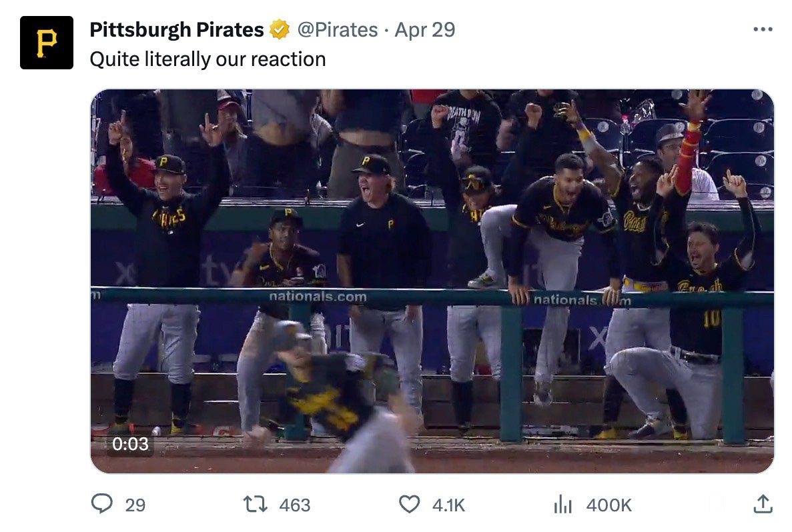Screen dimensions: 792x532
Task: Click the 463 retweets count
Action: pos(295,505)
